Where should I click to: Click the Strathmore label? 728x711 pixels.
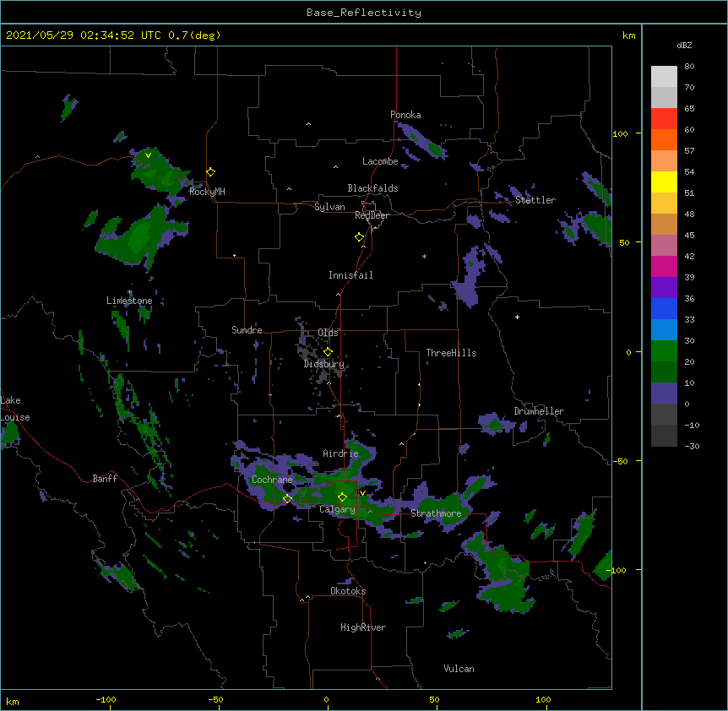pyautogui.click(x=436, y=513)
